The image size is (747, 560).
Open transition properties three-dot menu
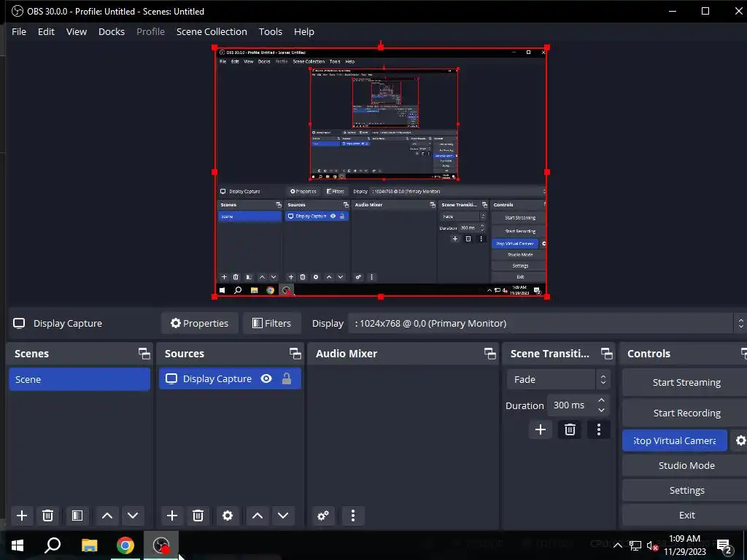[599, 429]
